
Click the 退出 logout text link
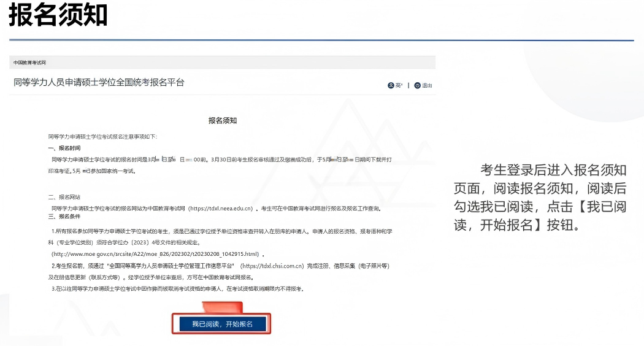[x=427, y=86]
